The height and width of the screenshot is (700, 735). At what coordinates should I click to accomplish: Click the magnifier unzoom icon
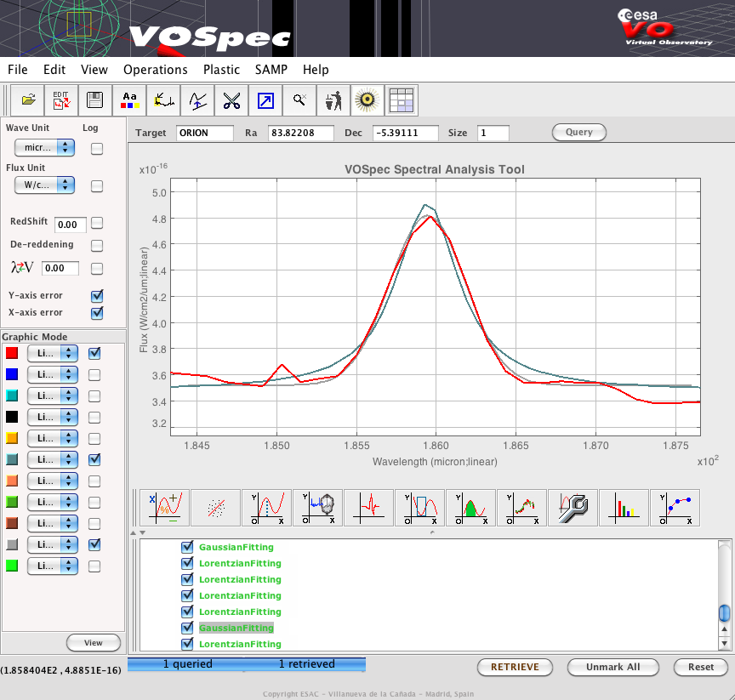pos(299,100)
